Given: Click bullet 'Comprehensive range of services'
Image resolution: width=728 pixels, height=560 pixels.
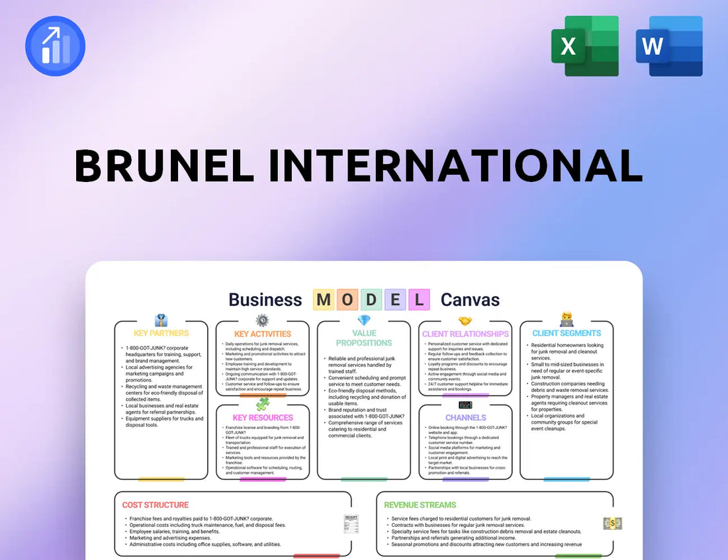Looking at the screenshot, I should (x=364, y=429).
